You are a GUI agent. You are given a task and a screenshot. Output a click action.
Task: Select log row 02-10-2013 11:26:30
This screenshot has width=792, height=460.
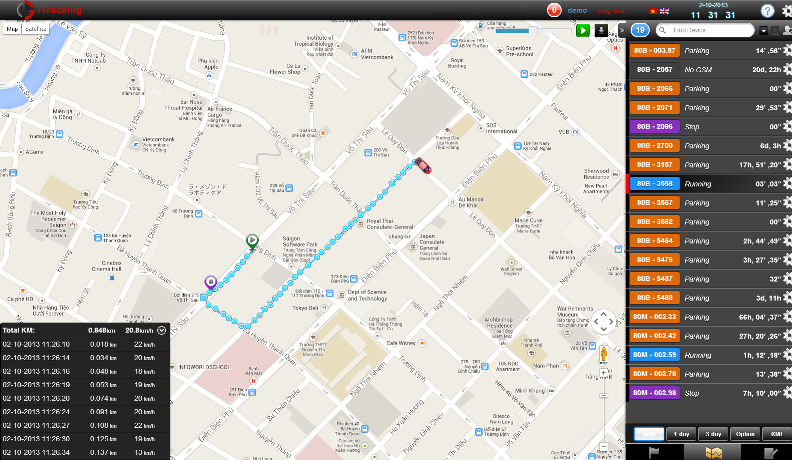[x=85, y=439]
